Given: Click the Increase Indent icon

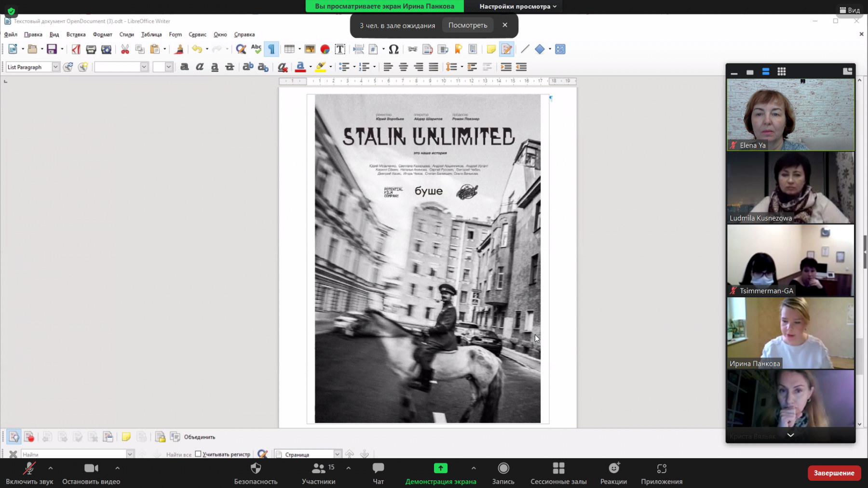Looking at the screenshot, I should point(506,67).
